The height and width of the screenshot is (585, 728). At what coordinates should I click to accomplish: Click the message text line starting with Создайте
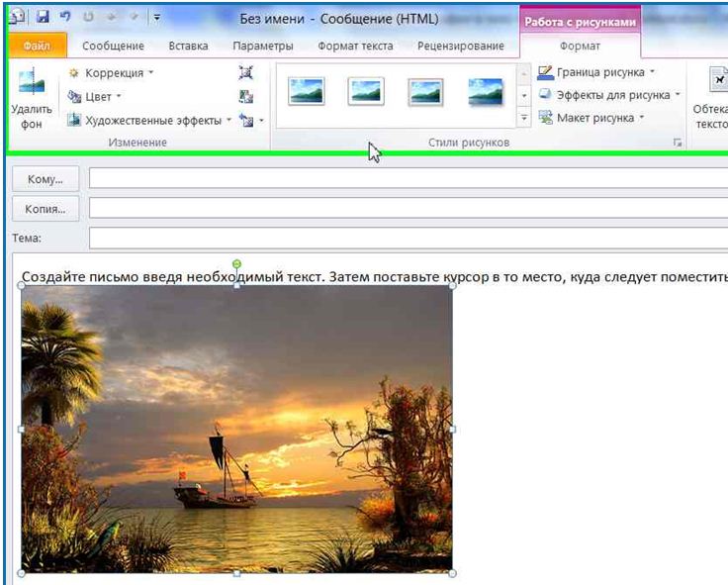click(x=375, y=277)
